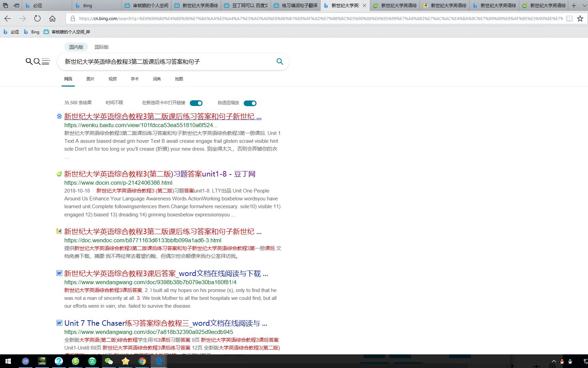588x368 pixels.
Task: Open the Windows Start menu
Action: (x=8, y=361)
